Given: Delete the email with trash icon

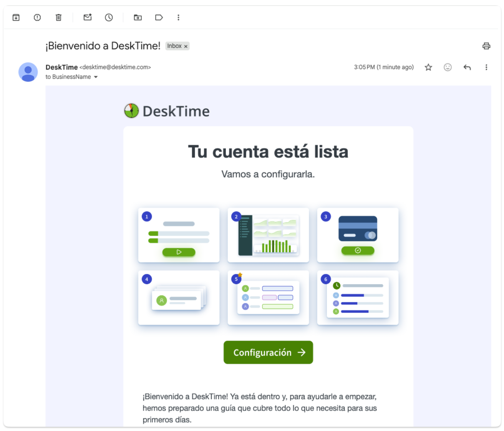Looking at the screenshot, I should click(58, 17).
